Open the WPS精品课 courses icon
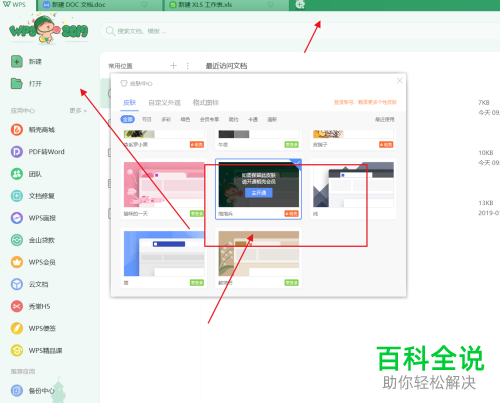The height and width of the screenshot is (403, 500). [17, 350]
